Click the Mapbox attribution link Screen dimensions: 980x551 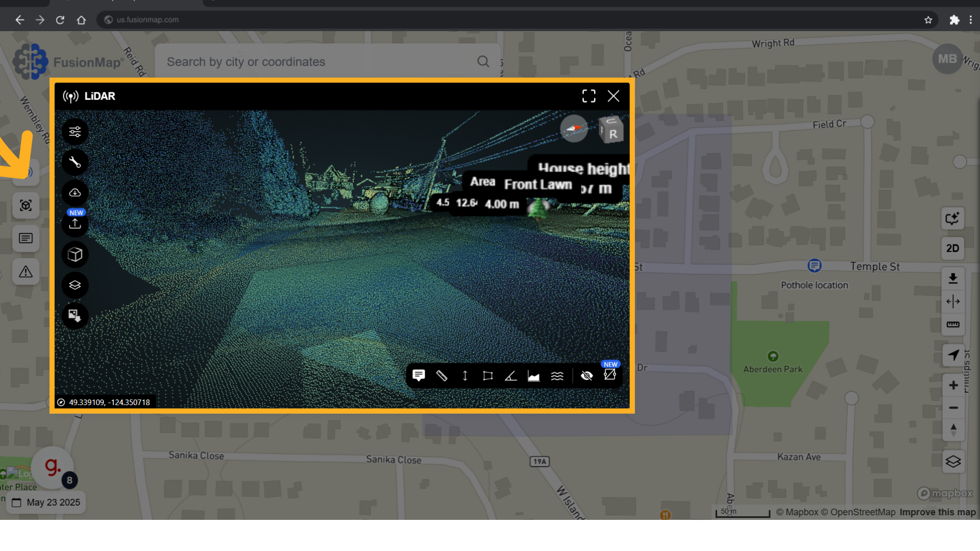[x=797, y=512]
